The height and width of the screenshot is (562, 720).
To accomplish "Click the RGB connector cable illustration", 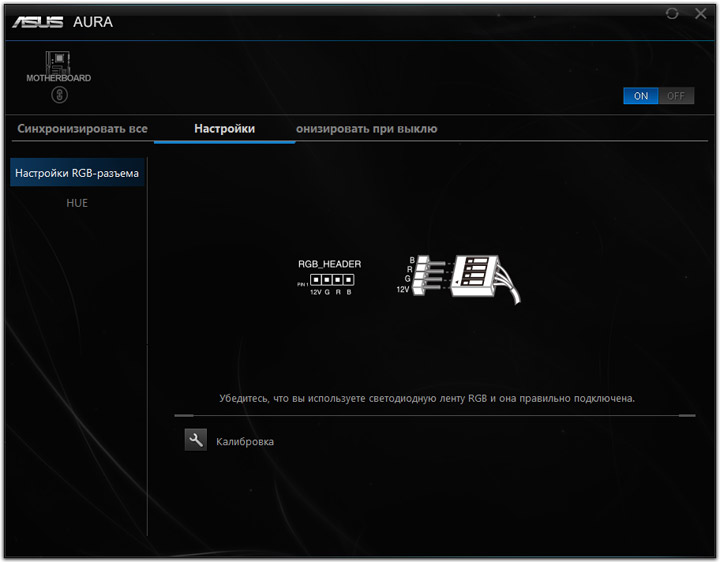I will 458,278.
